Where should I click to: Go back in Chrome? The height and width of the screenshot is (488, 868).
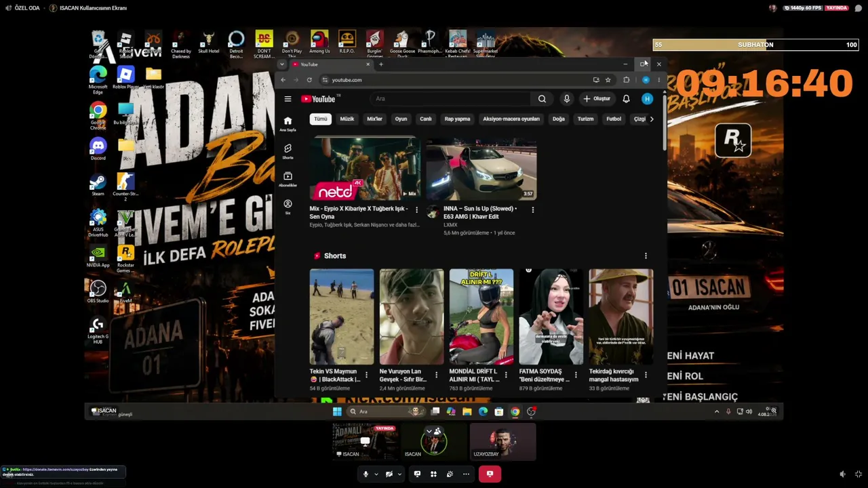[283, 80]
